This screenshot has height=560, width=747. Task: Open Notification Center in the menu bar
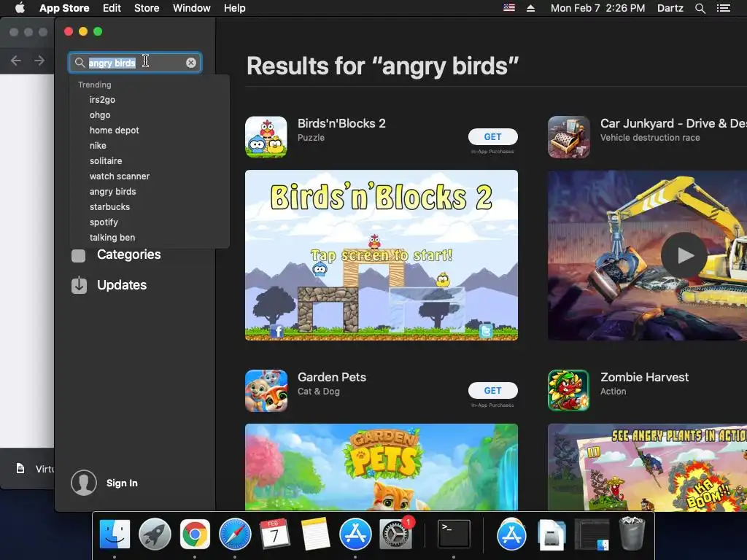click(x=723, y=8)
